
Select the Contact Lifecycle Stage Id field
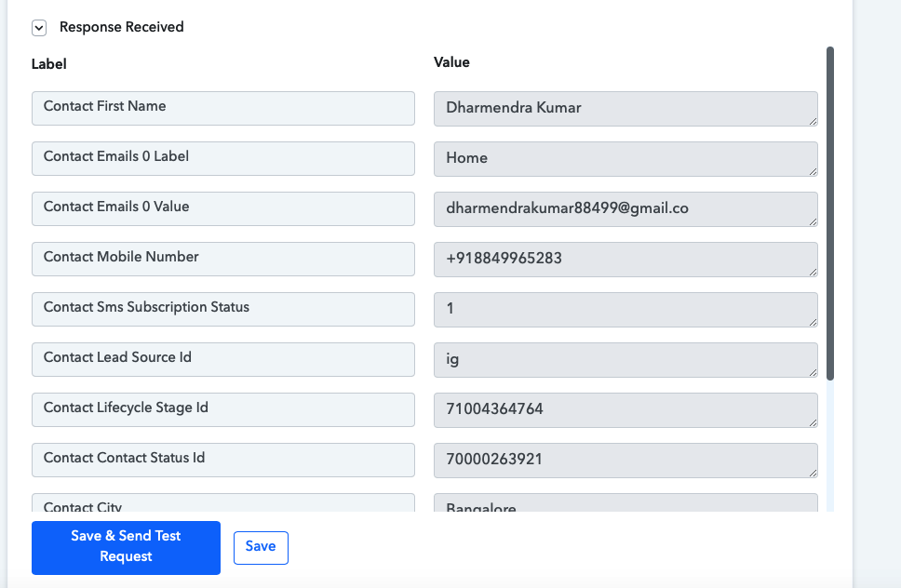[x=223, y=409]
